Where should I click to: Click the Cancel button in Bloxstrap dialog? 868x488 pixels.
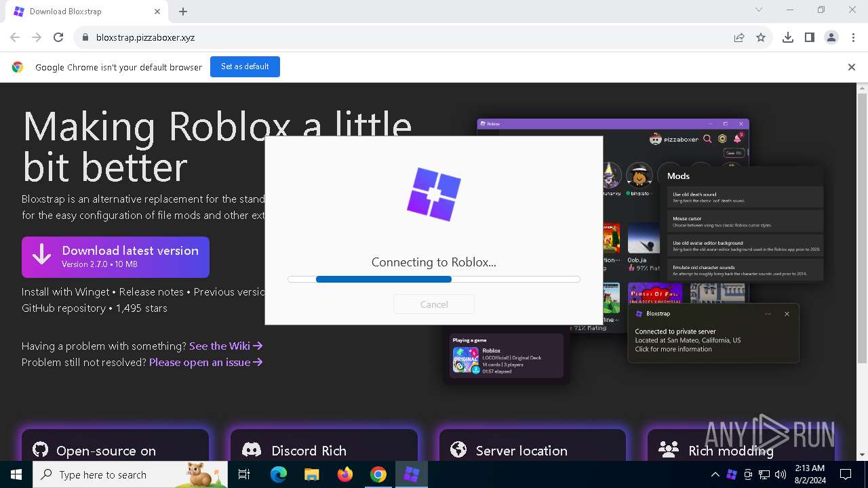434,304
